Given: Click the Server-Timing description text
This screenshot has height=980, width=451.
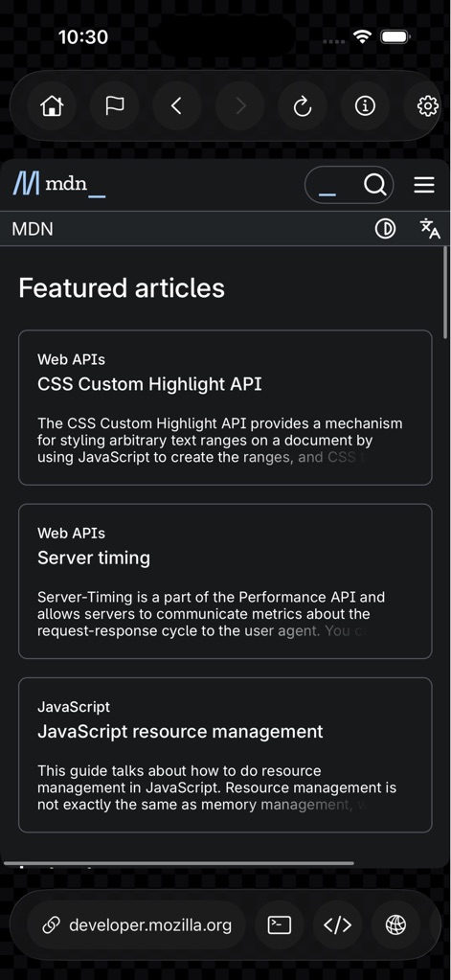Looking at the screenshot, I should pyautogui.click(x=211, y=614).
